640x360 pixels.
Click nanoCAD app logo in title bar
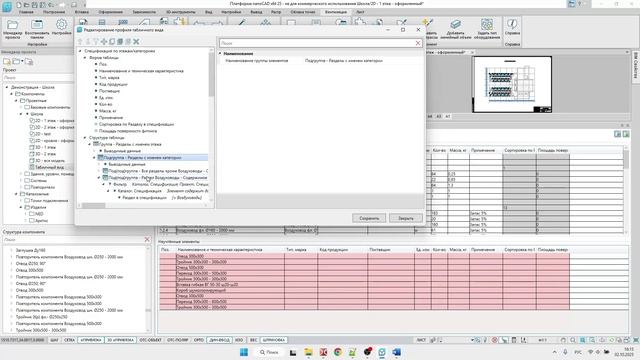tap(7, 6)
